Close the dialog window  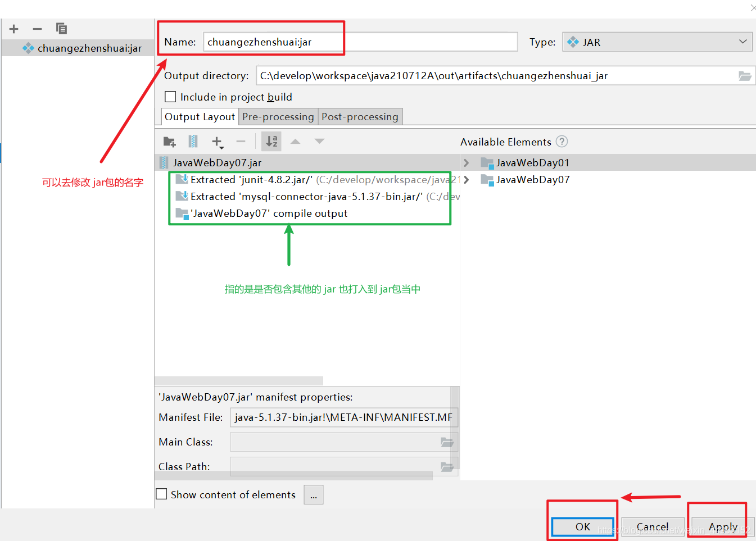(x=753, y=8)
